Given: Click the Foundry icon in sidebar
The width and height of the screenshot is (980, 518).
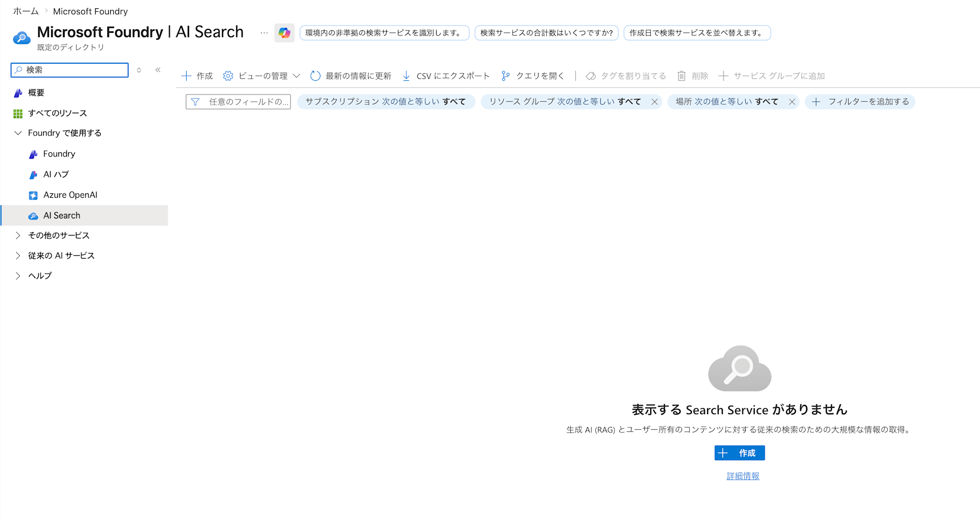Looking at the screenshot, I should (33, 154).
